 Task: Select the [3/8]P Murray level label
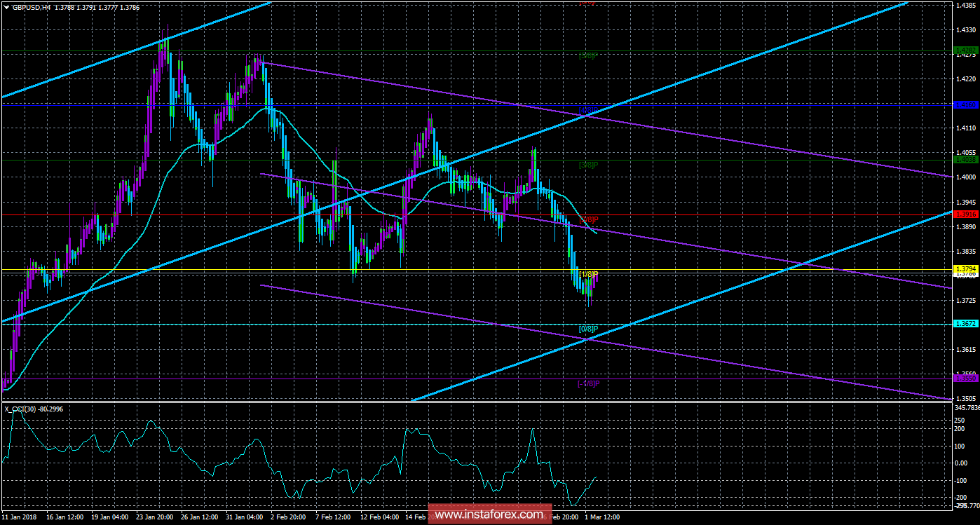pyautogui.click(x=588, y=165)
